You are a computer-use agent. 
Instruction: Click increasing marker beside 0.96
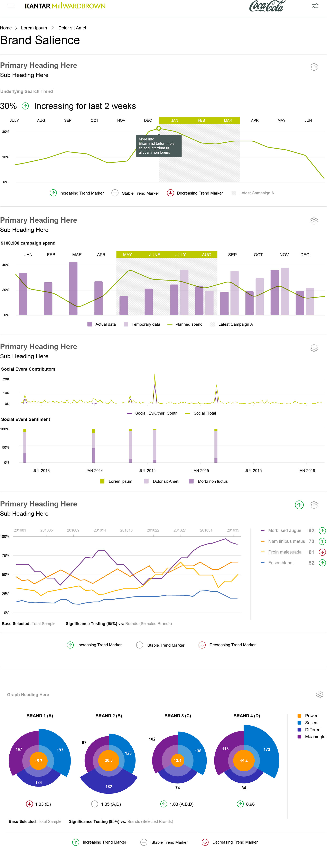(x=240, y=804)
